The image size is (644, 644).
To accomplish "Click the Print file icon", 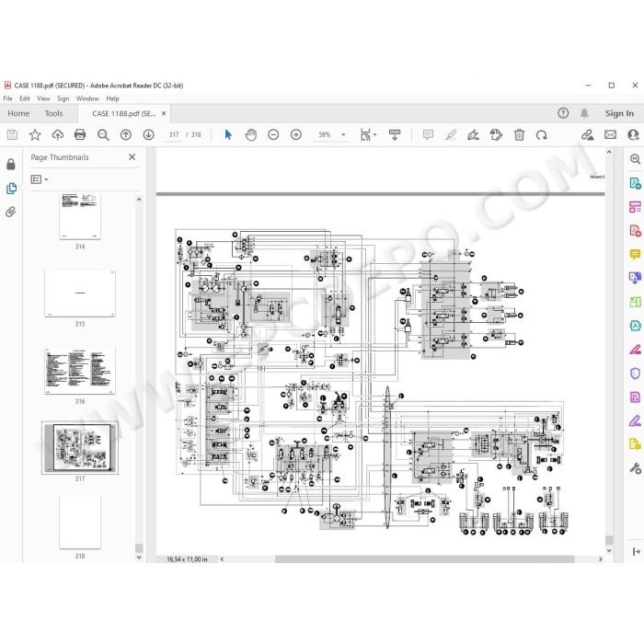I will 80,134.
